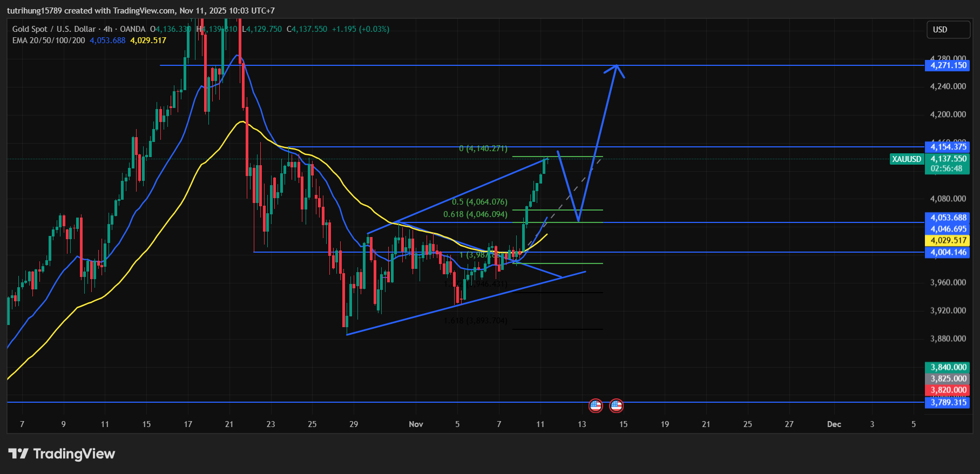Click the Nov label on the time axis
Image resolution: width=980 pixels, height=474 pixels.
pyautogui.click(x=416, y=424)
